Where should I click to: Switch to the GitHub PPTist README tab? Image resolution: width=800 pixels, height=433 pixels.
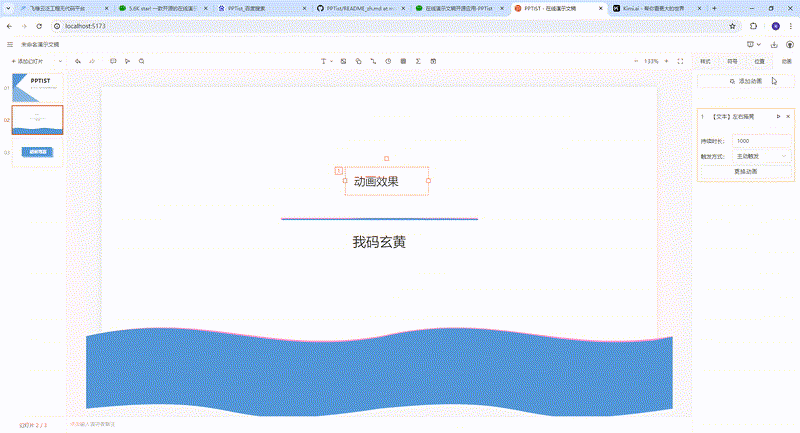click(x=360, y=9)
